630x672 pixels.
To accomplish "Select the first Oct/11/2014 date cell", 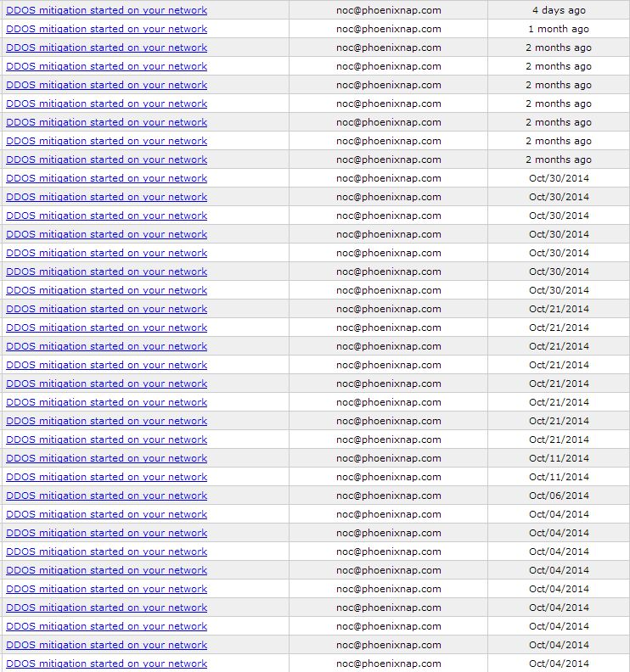I will [x=559, y=458].
